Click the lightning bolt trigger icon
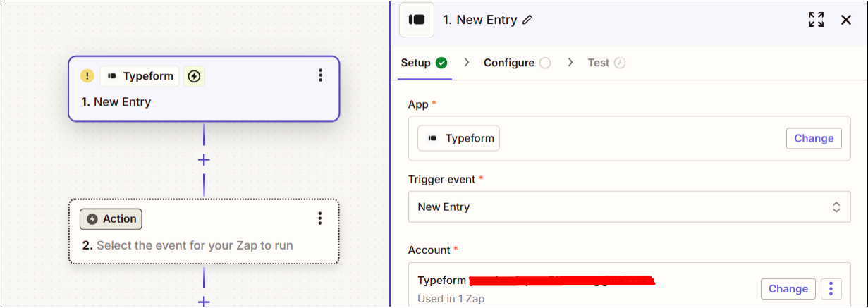 (x=194, y=76)
